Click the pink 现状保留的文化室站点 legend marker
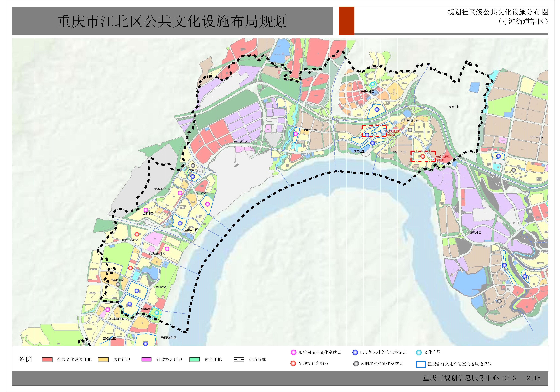This screenshot has width=560, height=392. 293,352
